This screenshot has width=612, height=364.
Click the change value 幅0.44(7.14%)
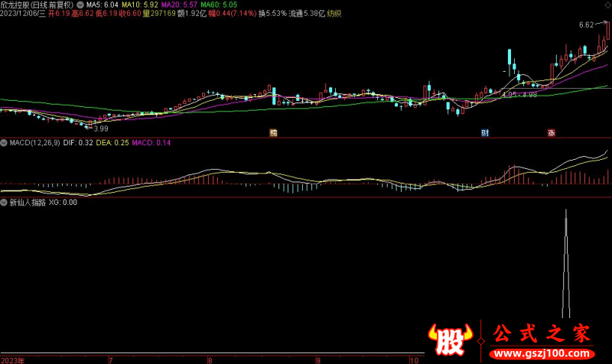(233, 13)
